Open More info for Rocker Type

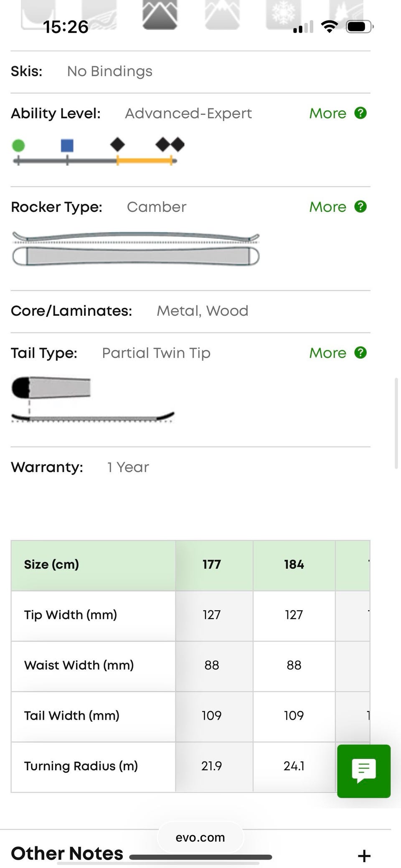coord(328,207)
